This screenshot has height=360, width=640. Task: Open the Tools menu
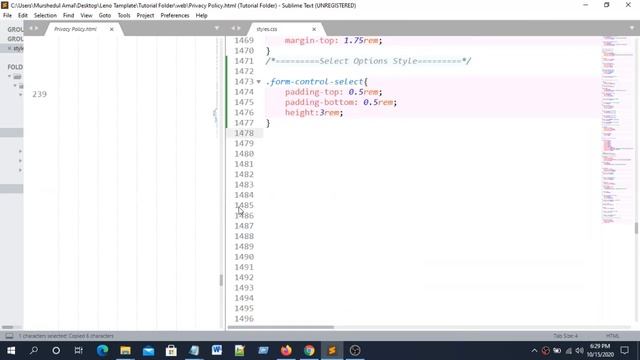pyautogui.click(x=124, y=16)
